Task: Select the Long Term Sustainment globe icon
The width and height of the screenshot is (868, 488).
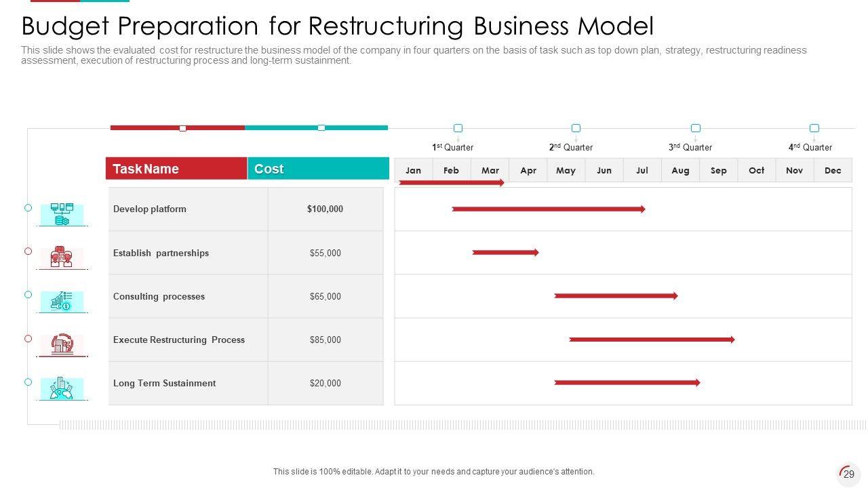Action: (62, 388)
